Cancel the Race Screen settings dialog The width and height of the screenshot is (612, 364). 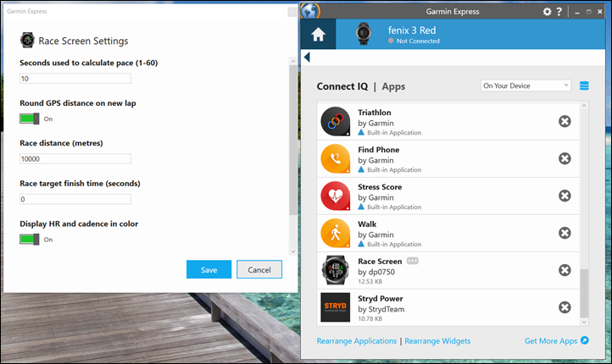tap(259, 269)
